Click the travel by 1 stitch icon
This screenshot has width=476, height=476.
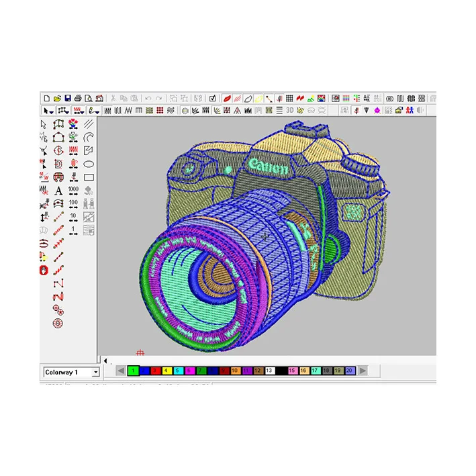[73, 230]
